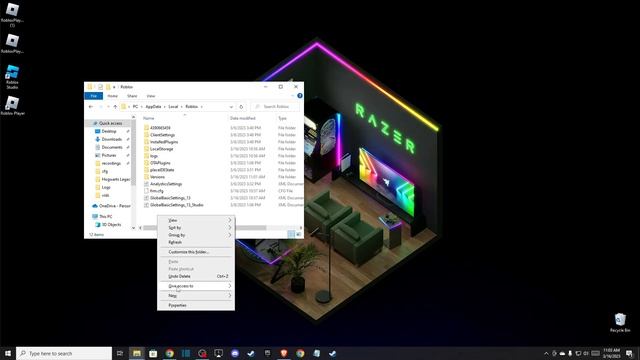The image size is (640, 360).
Task: Select the Recycle Bin desktop icon
Action: coord(620,322)
